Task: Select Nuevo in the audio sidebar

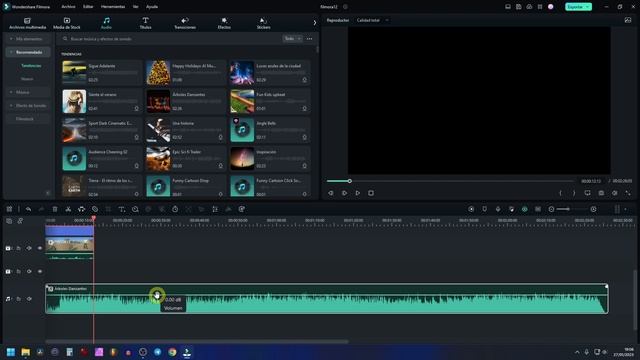Action: (27, 79)
